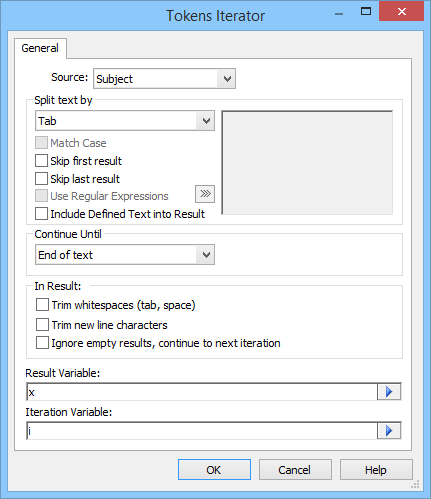Click the Result Variable blue arrow button

(x=389, y=392)
